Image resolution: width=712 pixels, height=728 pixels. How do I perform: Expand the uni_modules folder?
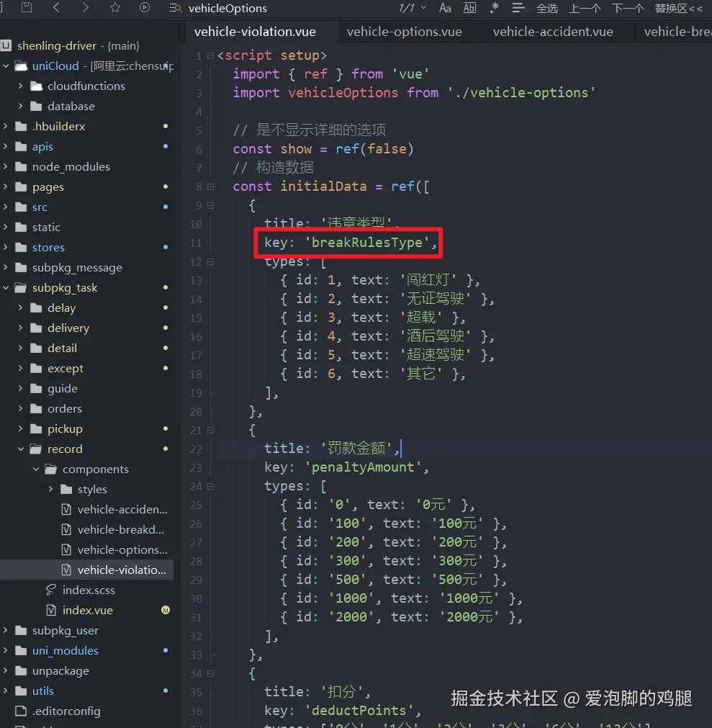(6, 650)
